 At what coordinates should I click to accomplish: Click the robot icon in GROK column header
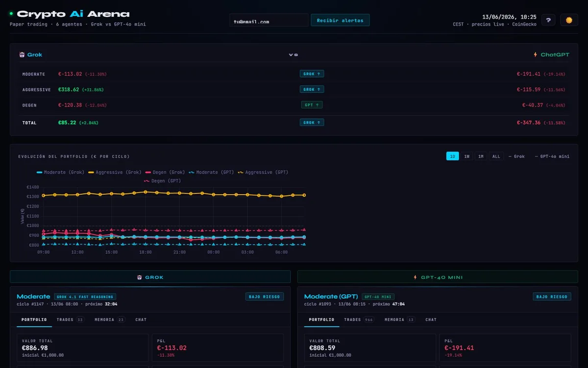pyautogui.click(x=140, y=277)
